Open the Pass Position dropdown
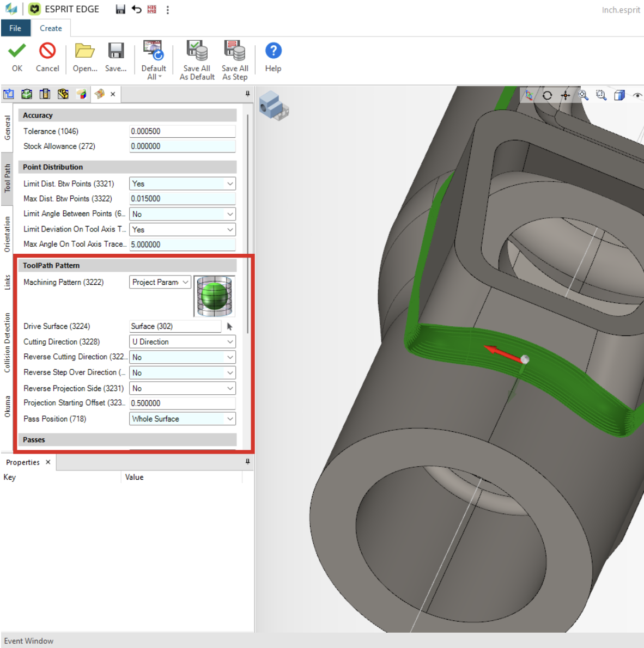Image resolution: width=644 pixels, height=648 pixels. tap(230, 419)
